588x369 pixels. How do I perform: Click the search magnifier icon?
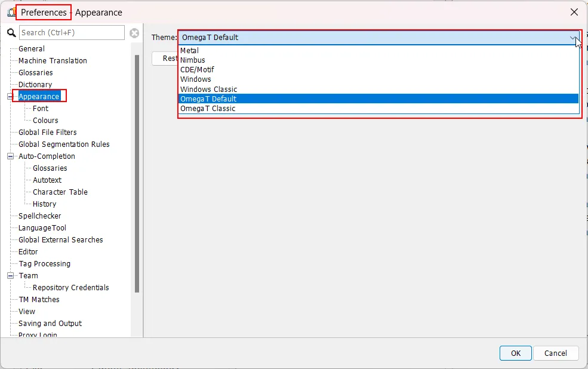pyautogui.click(x=11, y=32)
